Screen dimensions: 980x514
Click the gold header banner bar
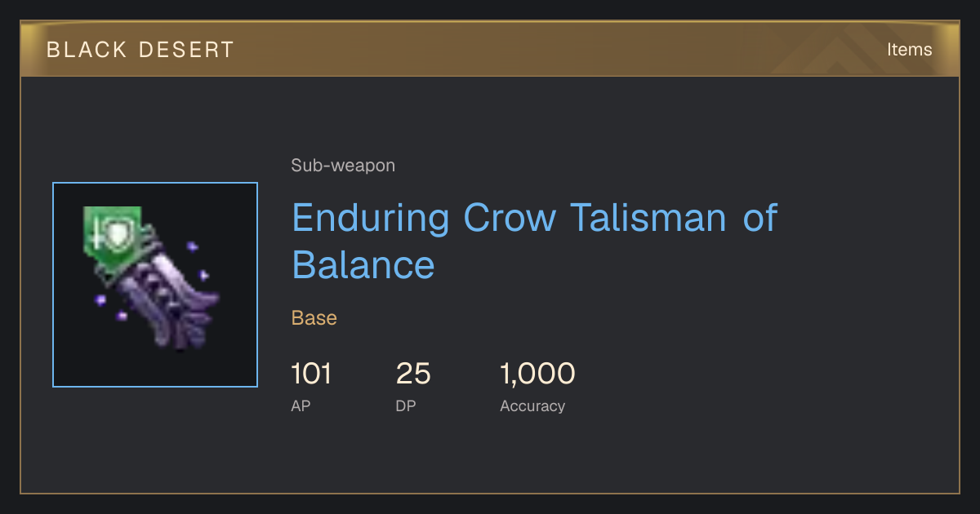(x=490, y=50)
